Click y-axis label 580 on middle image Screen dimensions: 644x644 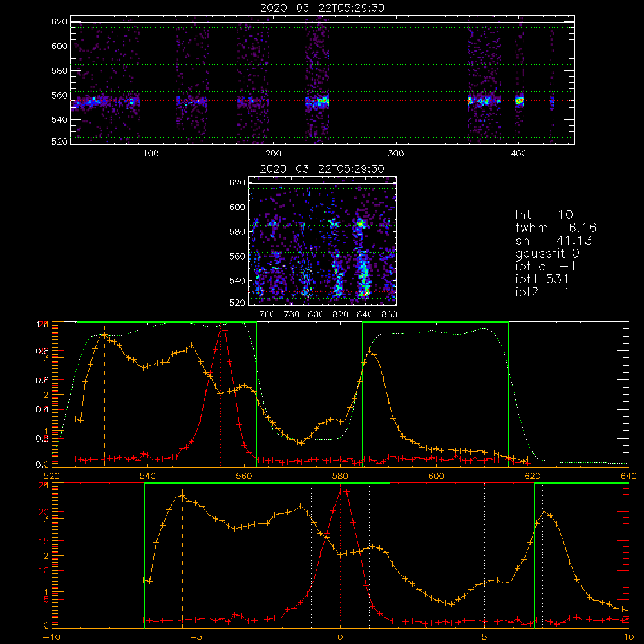coord(237,232)
